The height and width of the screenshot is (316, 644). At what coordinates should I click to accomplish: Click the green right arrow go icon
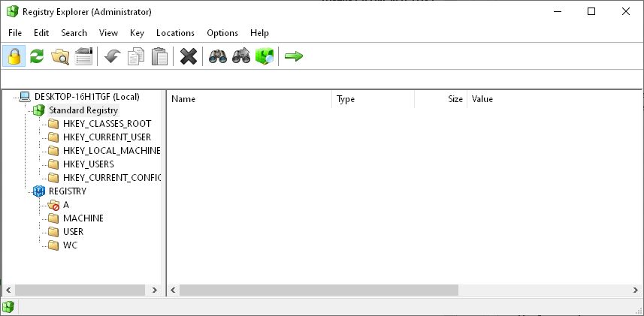(x=294, y=56)
